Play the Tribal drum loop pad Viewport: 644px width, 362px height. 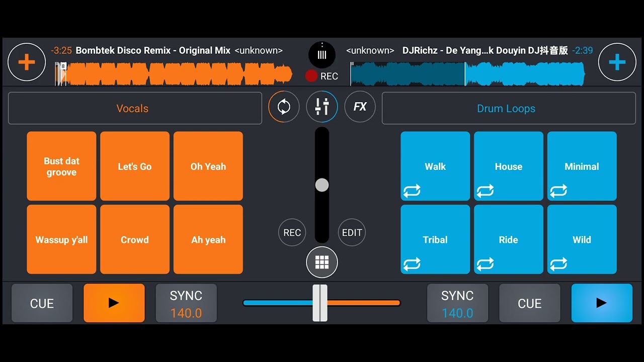435,239
